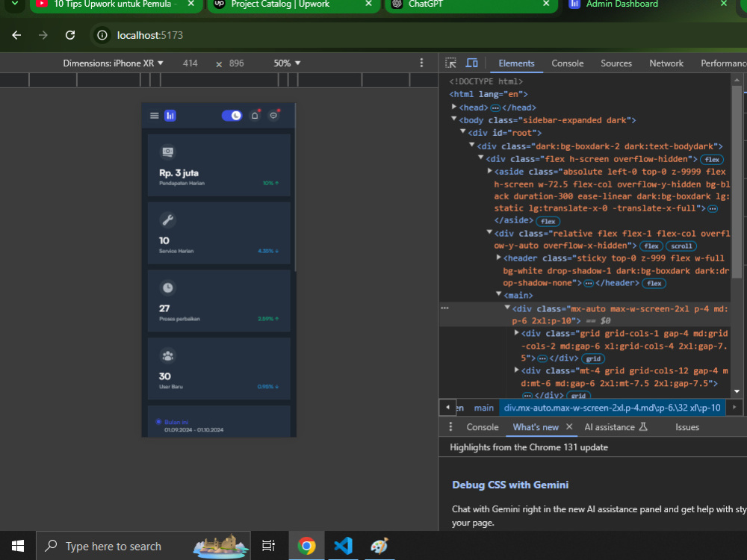
Task: Open the Debug CSS with Gemini link
Action: [510, 485]
